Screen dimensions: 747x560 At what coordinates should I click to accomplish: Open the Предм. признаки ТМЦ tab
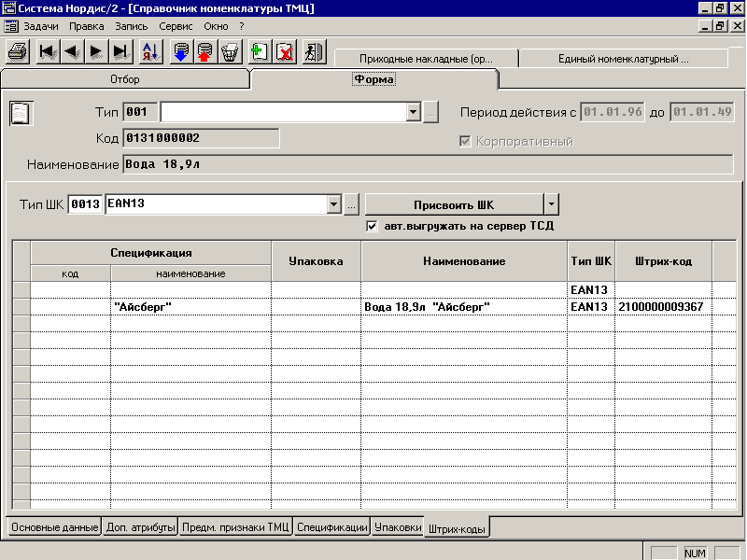pos(235,527)
